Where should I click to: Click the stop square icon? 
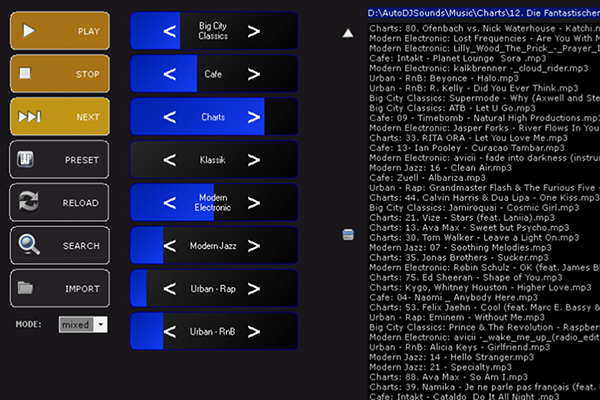pyautogui.click(x=25, y=73)
